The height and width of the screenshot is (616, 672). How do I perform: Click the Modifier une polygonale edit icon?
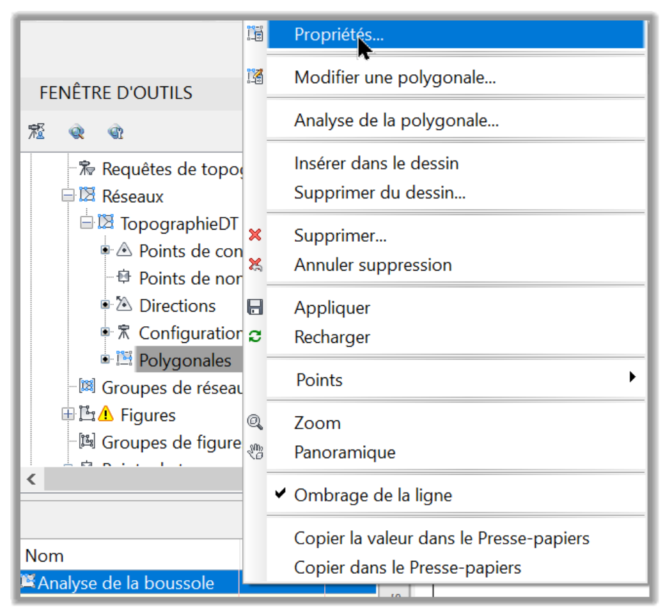pos(255,76)
